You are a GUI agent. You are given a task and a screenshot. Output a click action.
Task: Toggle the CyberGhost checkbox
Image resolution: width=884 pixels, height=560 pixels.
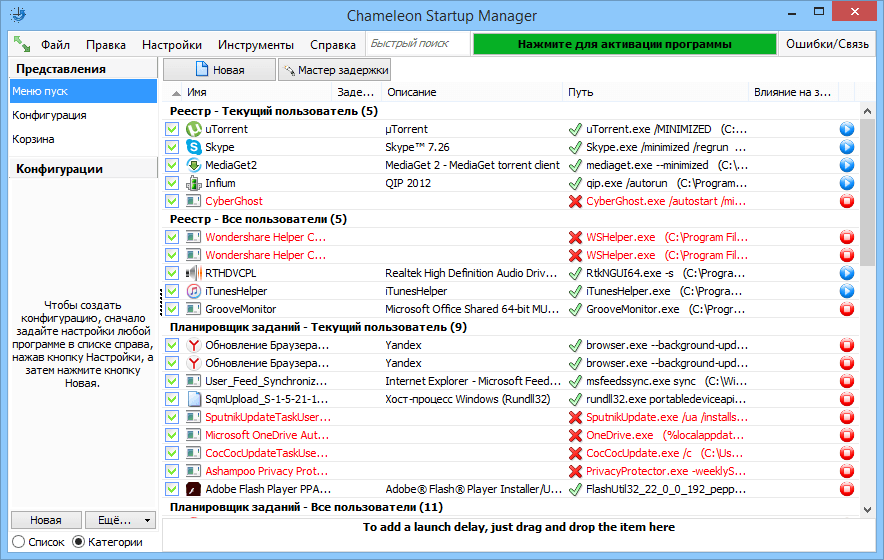[172, 201]
